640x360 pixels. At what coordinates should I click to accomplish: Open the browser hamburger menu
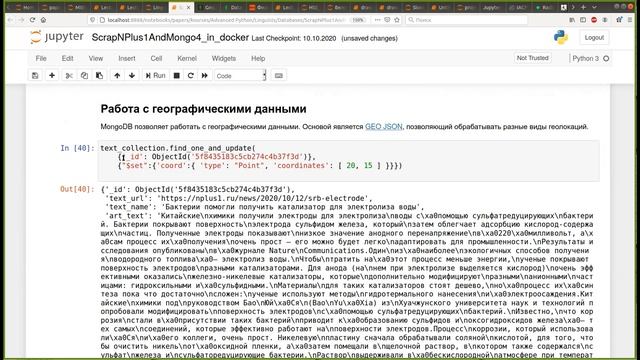(630, 20)
